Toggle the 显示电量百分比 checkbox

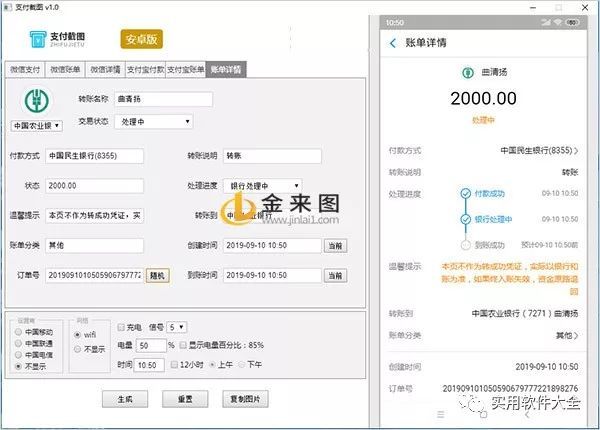coord(183,345)
